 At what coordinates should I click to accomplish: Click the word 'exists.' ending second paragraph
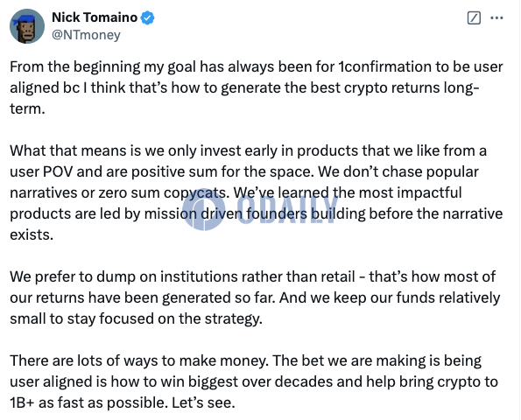point(32,234)
